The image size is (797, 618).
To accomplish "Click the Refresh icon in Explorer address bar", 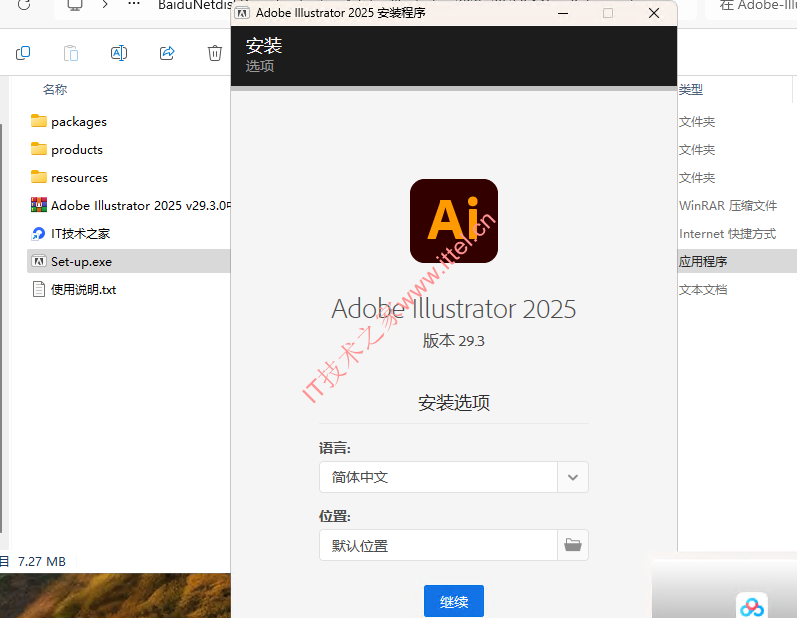I will click(x=23, y=5).
